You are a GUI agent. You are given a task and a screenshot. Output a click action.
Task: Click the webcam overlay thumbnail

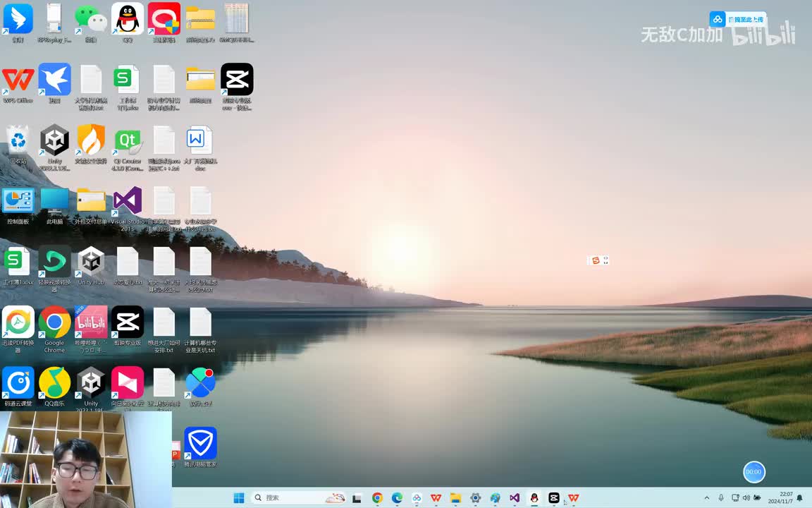tap(86, 459)
